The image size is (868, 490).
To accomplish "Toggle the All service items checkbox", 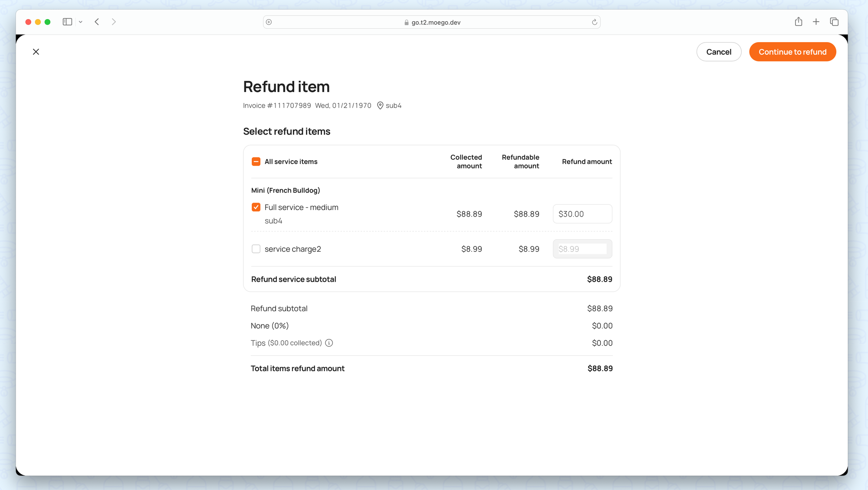I will pos(256,161).
